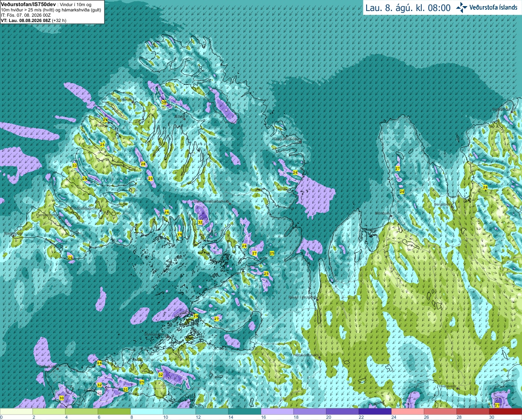The image size is (522, 420).
Task: Select the dark red 30 legend swatch
Action: coord(506,412)
